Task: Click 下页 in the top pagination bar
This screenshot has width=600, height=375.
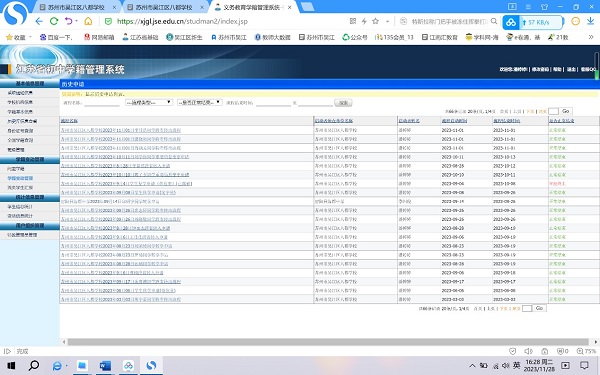Action: (x=530, y=111)
